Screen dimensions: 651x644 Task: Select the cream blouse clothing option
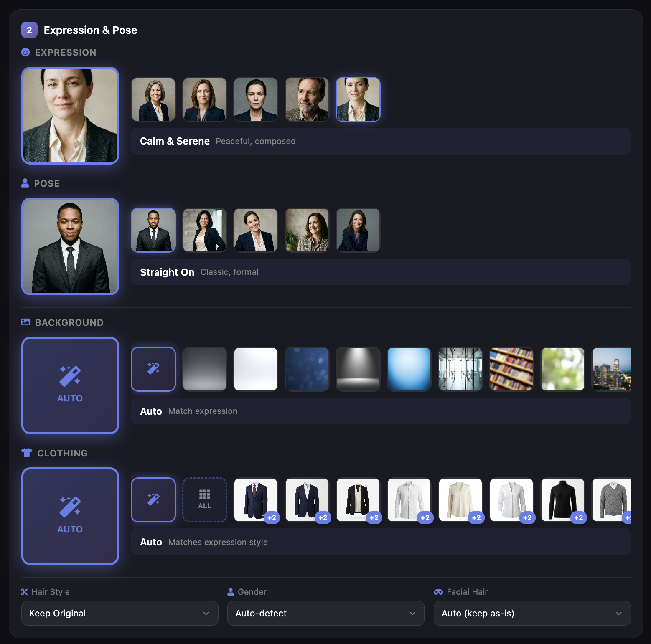click(x=460, y=500)
